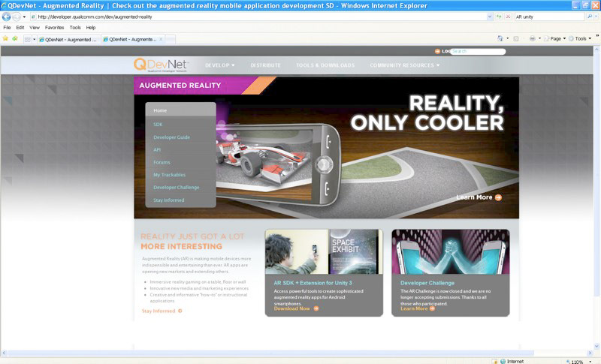
Task: Expand command bar overflow chevron
Action: click(x=596, y=36)
